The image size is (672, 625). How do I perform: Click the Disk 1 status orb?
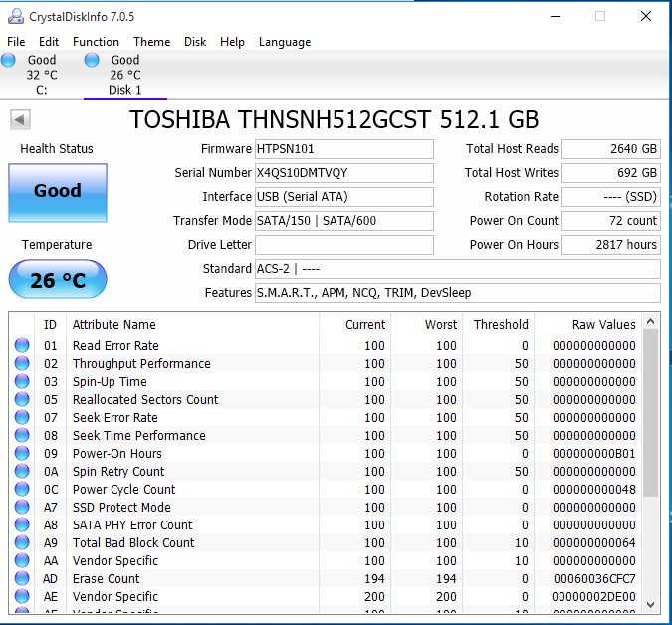point(92,61)
